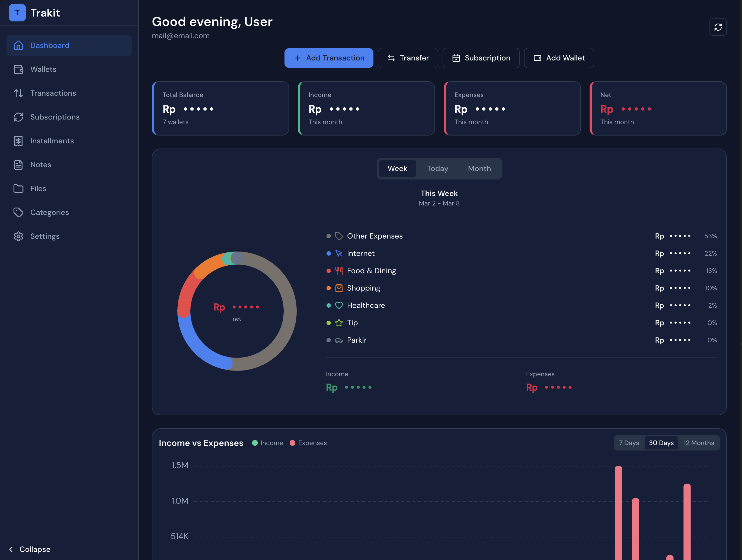This screenshot has height=560, width=742.
Task: Switch to the Today tab
Action: (x=437, y=168)
